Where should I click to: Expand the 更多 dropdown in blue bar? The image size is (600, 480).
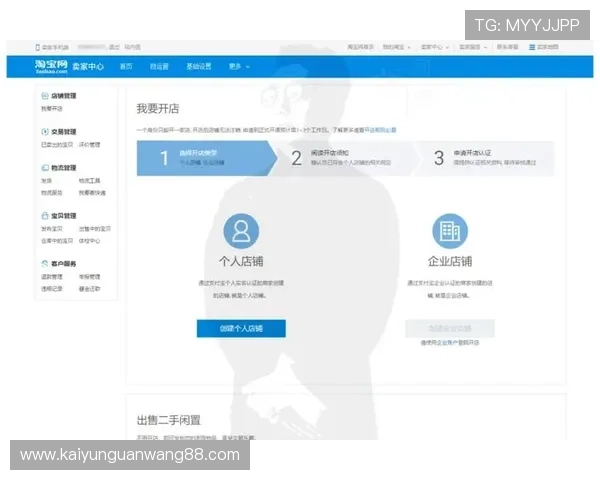pyautogui.click(x=239, y=67)
